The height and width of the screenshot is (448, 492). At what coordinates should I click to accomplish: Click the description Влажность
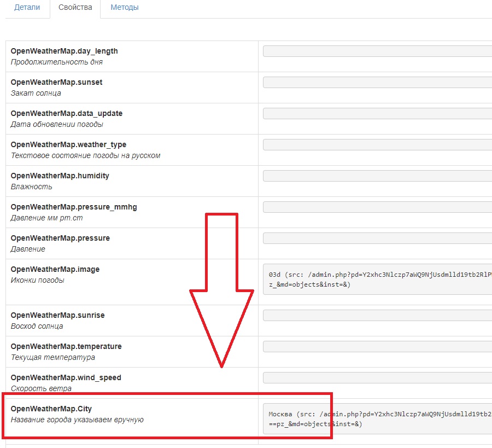coord(31,187)
